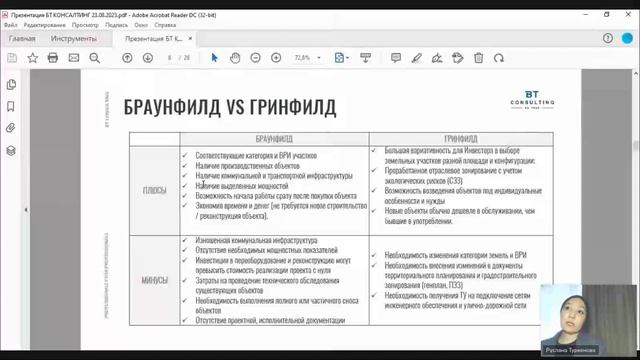Open the Fit page options icon
This screenshot has height=360, width=640.
[x=341, y=58]
